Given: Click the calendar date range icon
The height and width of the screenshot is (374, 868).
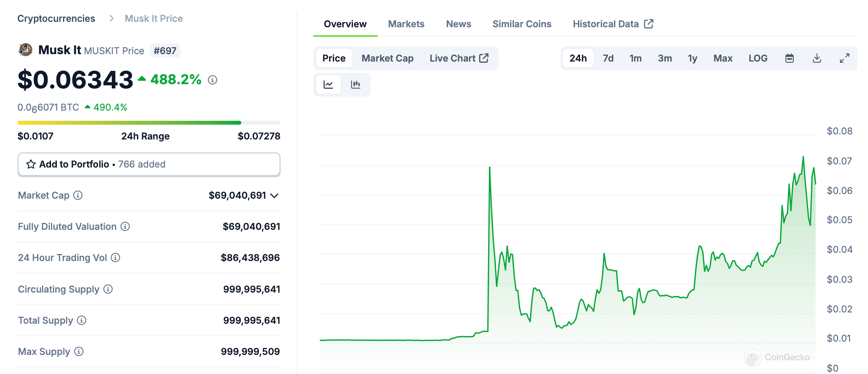Looking at the screenshot, I should 789,58.
